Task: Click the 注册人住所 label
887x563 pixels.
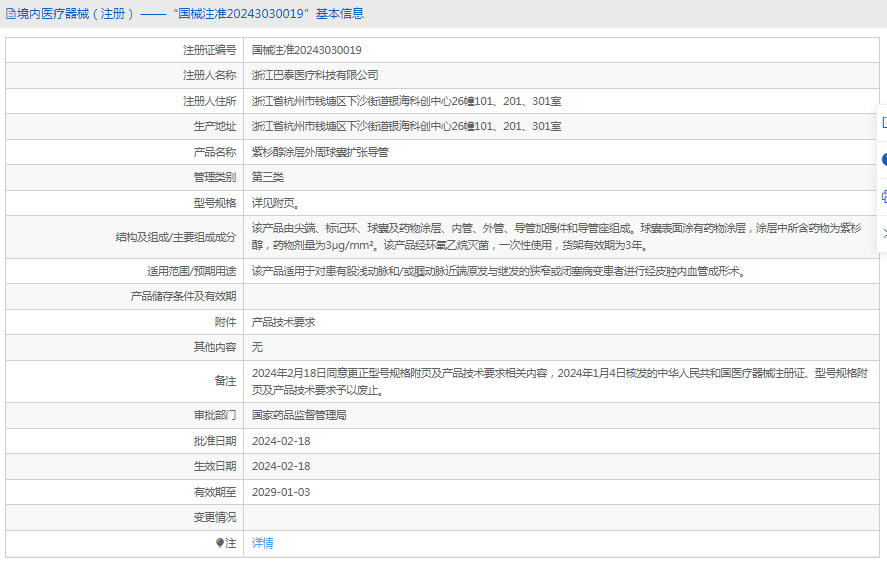Action: pos(209,101)
